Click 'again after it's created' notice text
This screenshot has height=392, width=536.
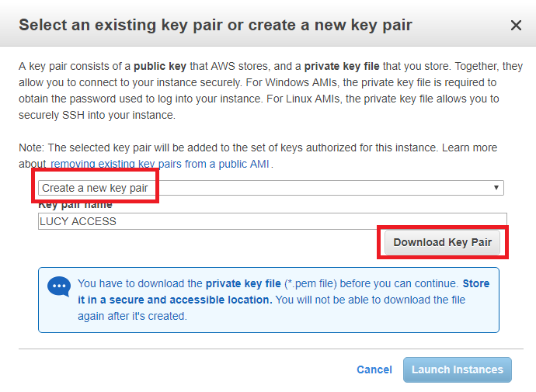[132, 316]
